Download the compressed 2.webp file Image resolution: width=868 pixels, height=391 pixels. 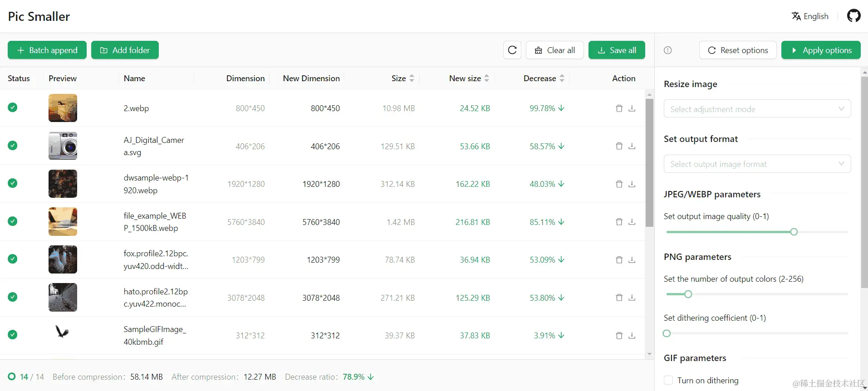click(x=632, y=108)
